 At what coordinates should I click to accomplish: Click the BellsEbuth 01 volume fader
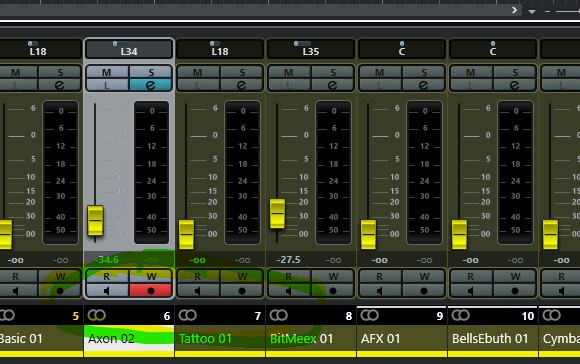[459, 235]
